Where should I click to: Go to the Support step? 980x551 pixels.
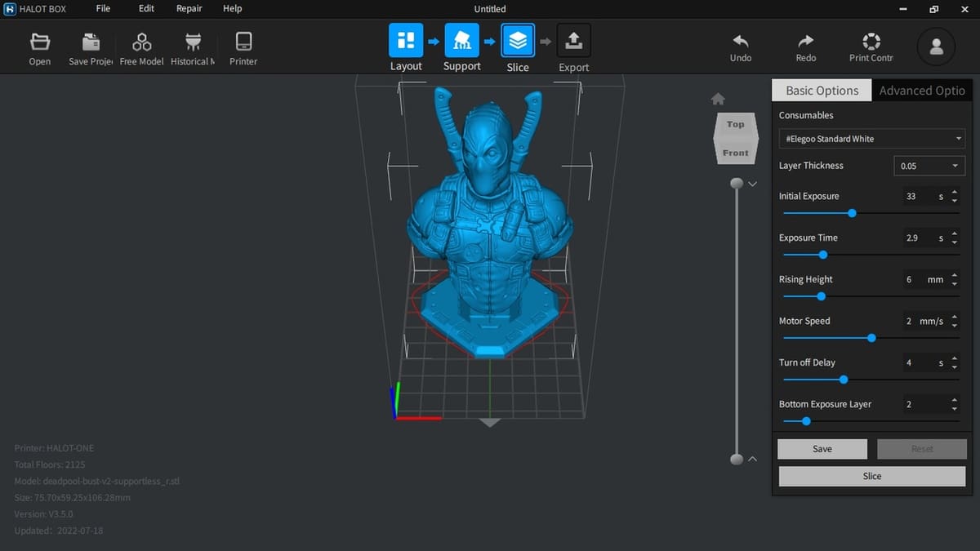pyautogui.click(x=461, y=40)
